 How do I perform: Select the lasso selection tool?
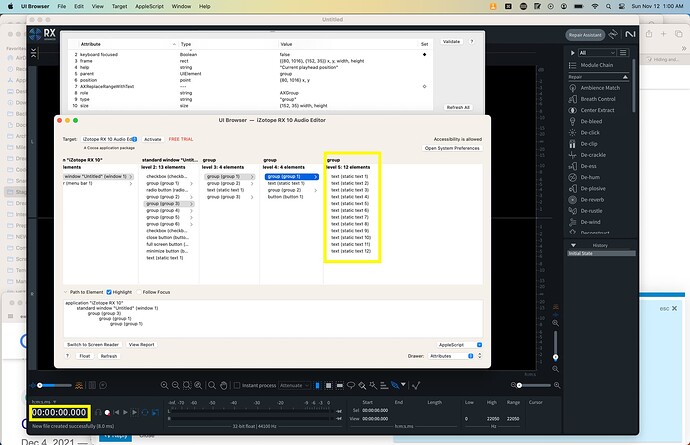point(351,386)
